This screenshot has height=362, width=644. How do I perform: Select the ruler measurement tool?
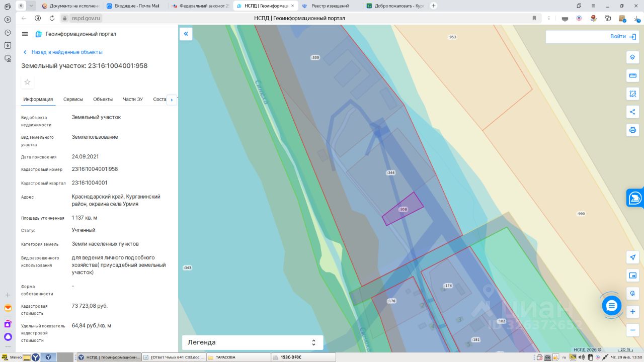(x=632, y=75)
